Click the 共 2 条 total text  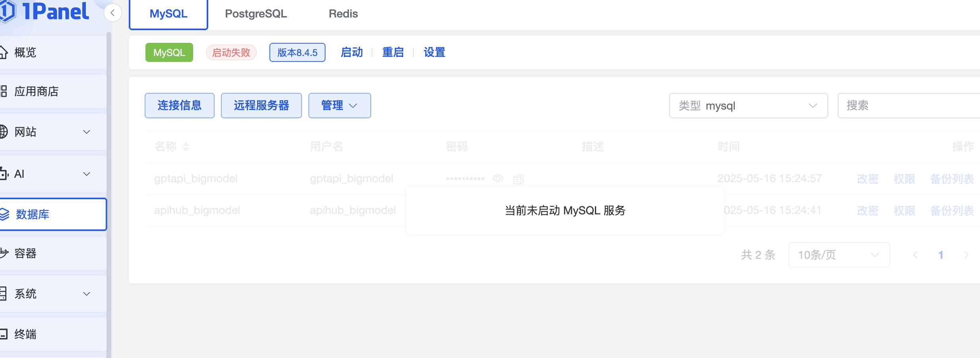(758, 255)
